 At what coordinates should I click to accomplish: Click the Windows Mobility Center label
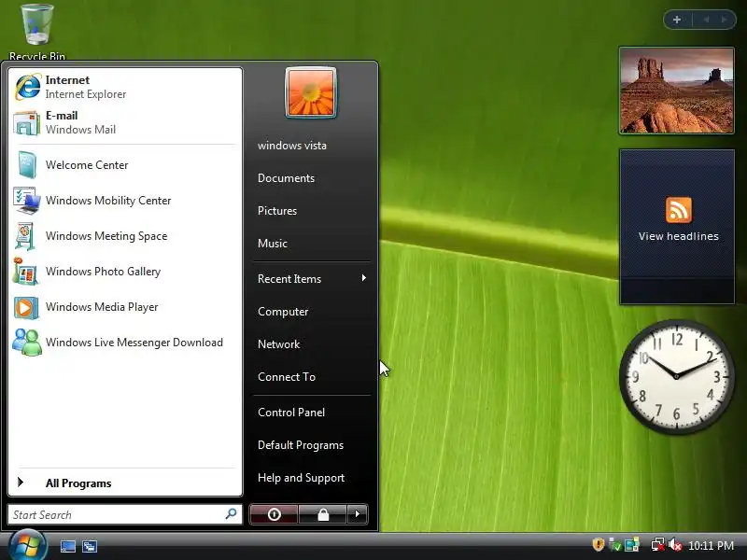(x=108, y=201)
